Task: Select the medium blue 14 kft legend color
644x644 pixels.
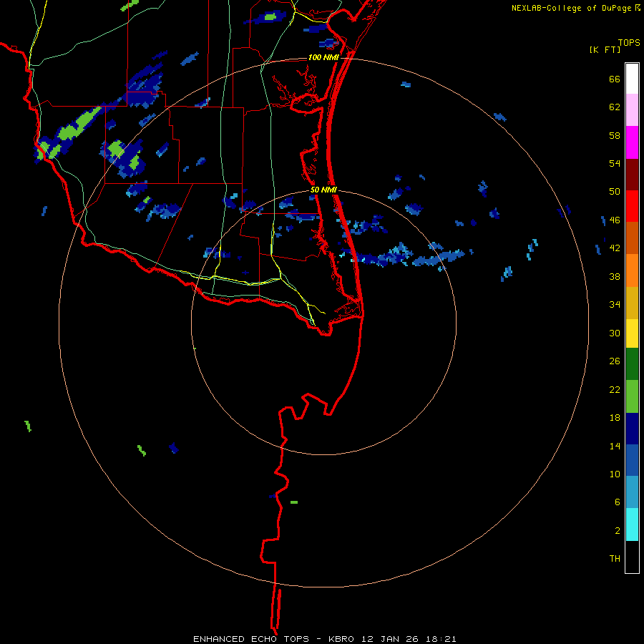Action: pos(632,460)
